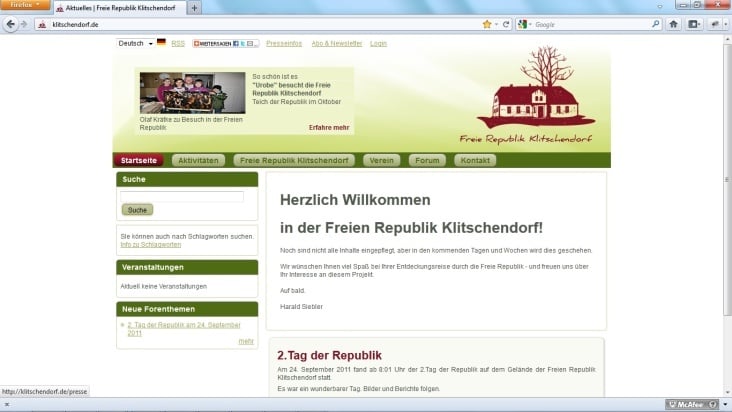Click the Herzlich Willkommen heading
Image resolution: width=732 pixels, height=412 pixels.
coord(355,200)
